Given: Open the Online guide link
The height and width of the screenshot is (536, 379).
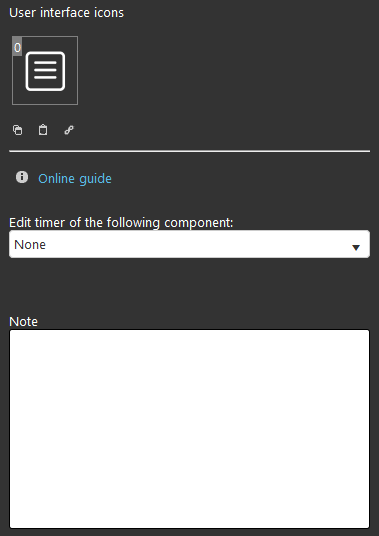Looking at the screenshot, I should [x=75, y=178].
